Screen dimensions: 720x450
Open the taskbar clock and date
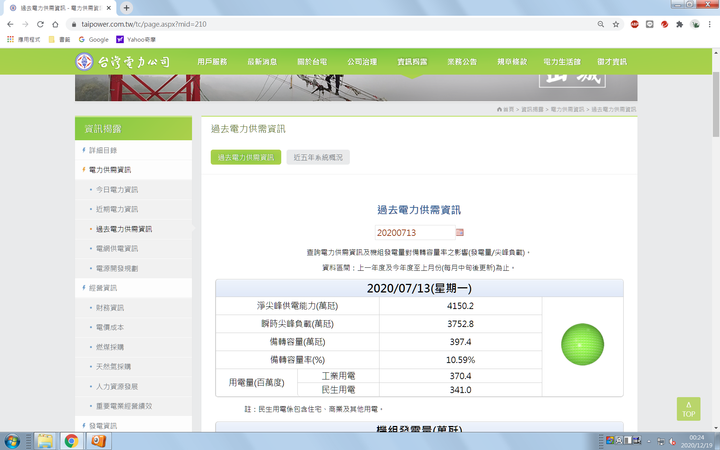(x=697, y=442)
